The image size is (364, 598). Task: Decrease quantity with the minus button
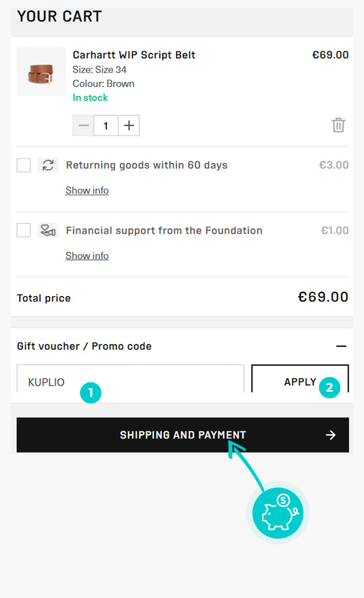click(83, 125)
